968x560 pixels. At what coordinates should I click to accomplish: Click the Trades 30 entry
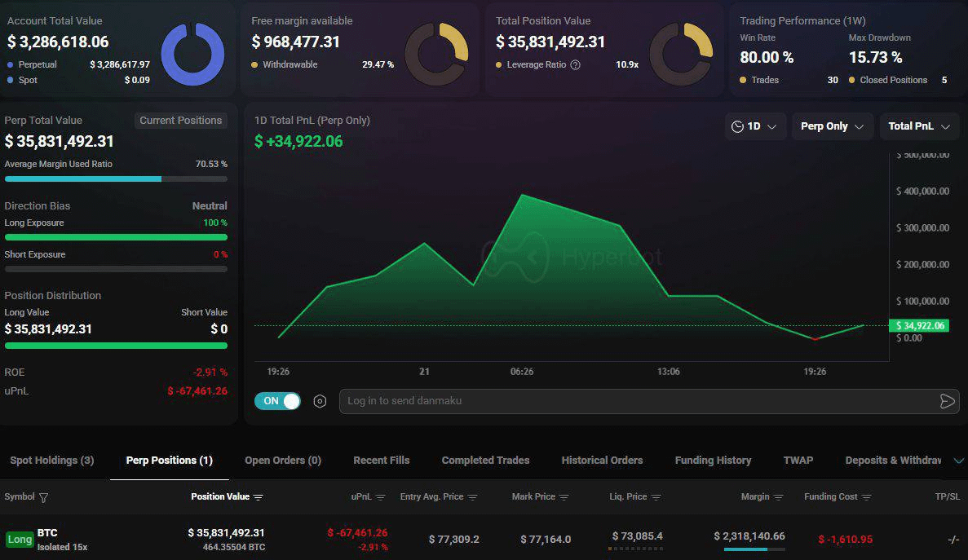coord(789,80)
